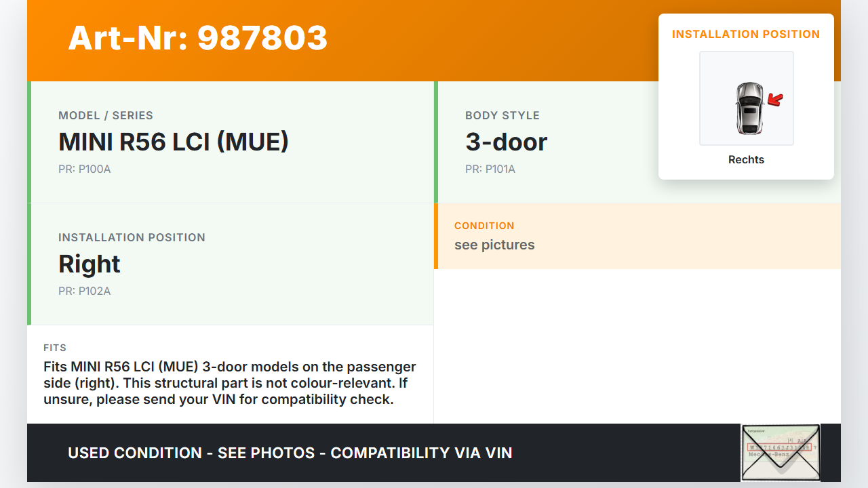Click the "USED CONDITION - SEE PHOTOS" footer banner
Screen dimensions: 868x488
coord(290,453)
